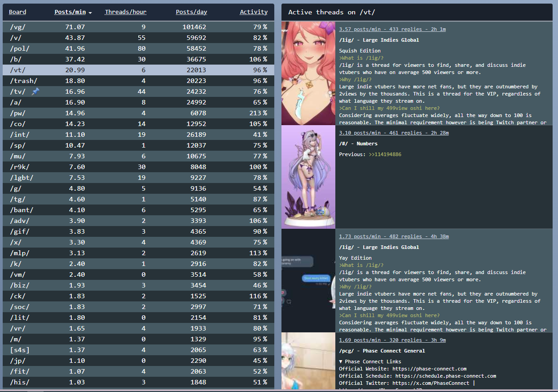
Task: Select the /r9k/ board row
Action: (138, 167)
